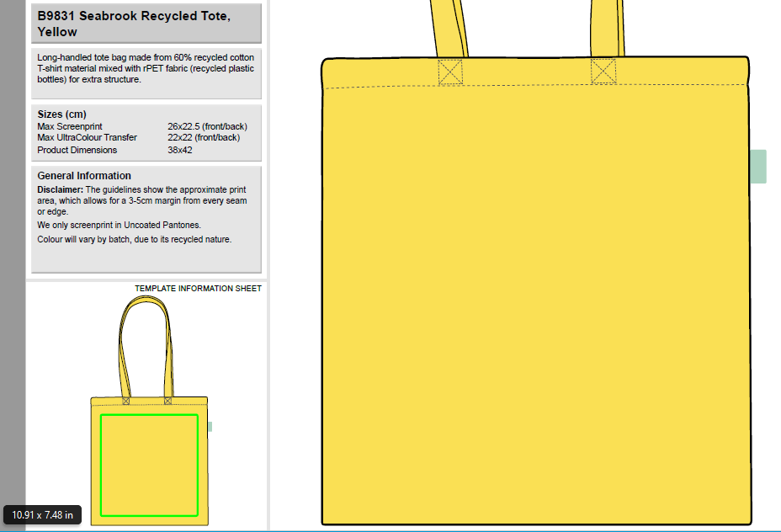Click the TEMPLATE INFORMATION SHEET label

198,289
